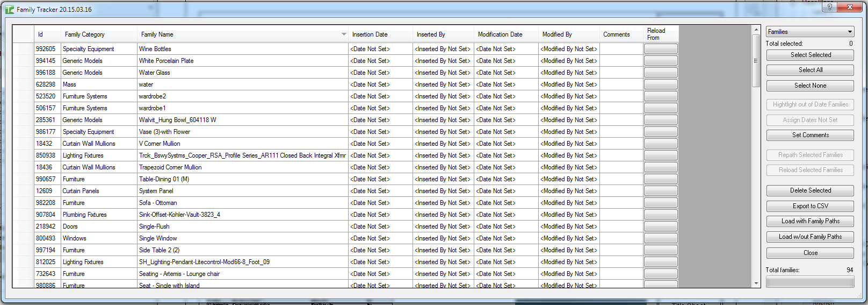Click Load with Family Paths button
Image resolution: width=868 pixels, height=305 pixels.
(x=810, y=221)
